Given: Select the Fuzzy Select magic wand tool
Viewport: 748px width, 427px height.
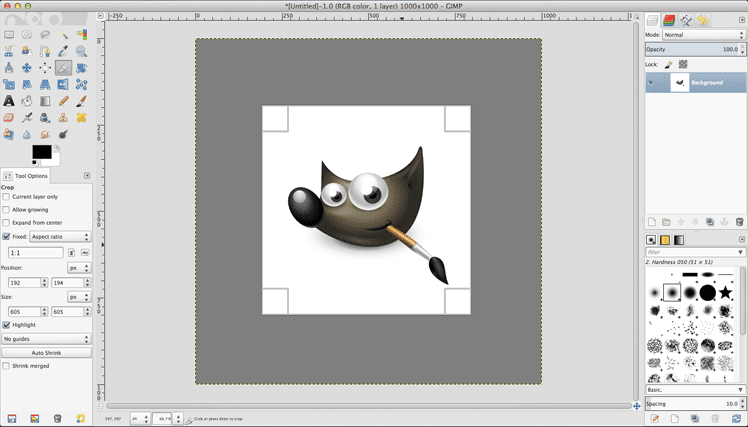Looking at the screenshot, I should tap(63, 34).
